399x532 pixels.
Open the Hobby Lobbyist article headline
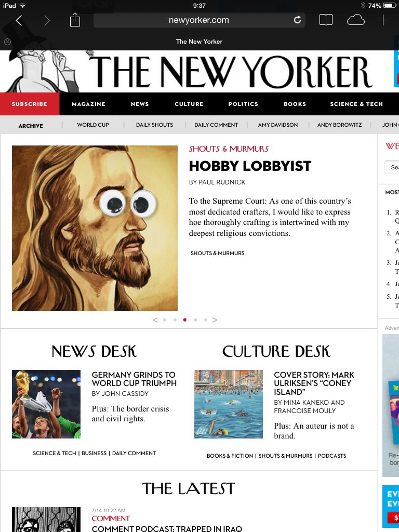pos(250,166)
